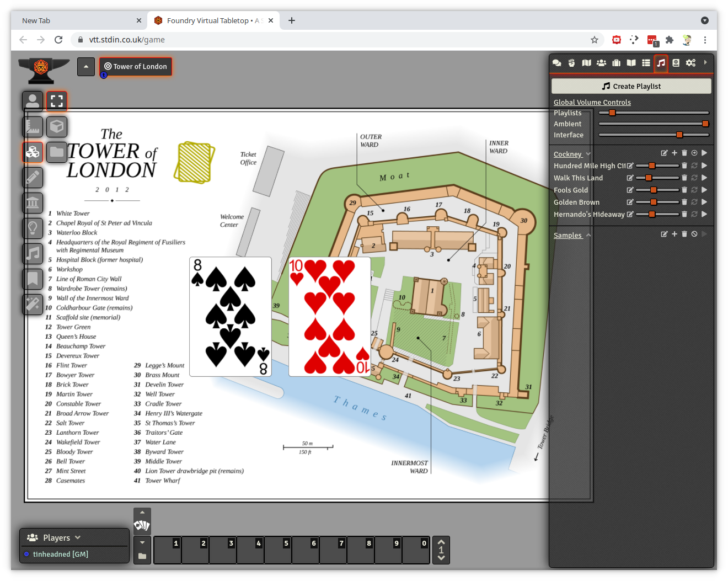Edit the Hundred Mile High City track
728x581 pixels.
point(630,166)
